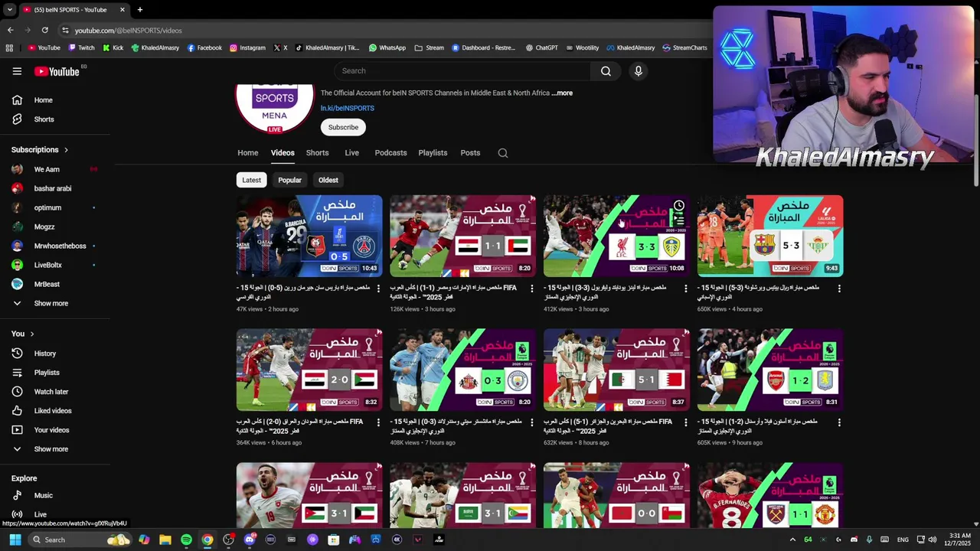Open Windows Start menu
This screenshot has width=980, height=551.
tap(15, 540)
